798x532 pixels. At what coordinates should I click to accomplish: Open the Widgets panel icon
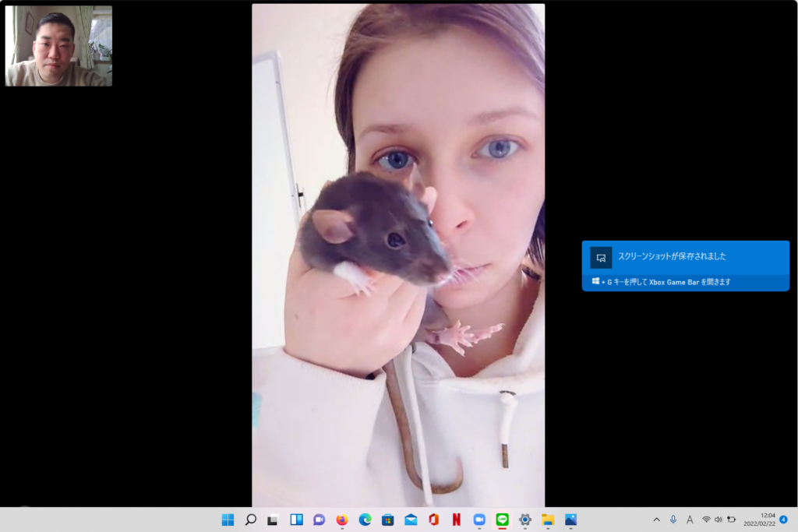click(296, 520)
